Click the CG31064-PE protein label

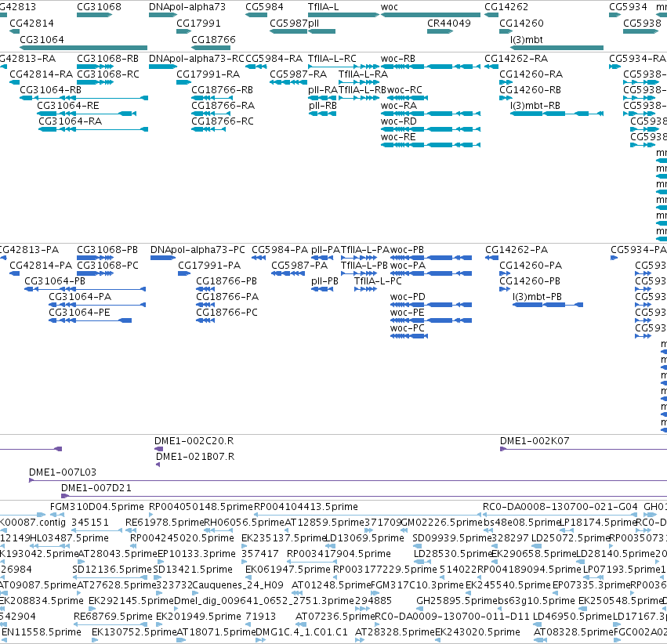coord(79,313)
